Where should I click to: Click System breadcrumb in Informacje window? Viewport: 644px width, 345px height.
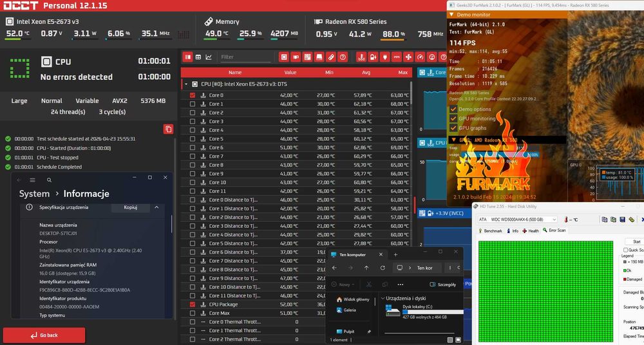click(x=34, y=194)
